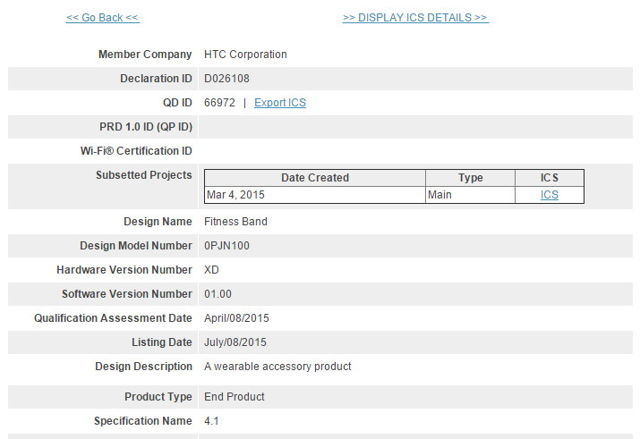The image size is (640, 439).
Task: Select the assessment date April/08/2015
Action: coord(236,318)
